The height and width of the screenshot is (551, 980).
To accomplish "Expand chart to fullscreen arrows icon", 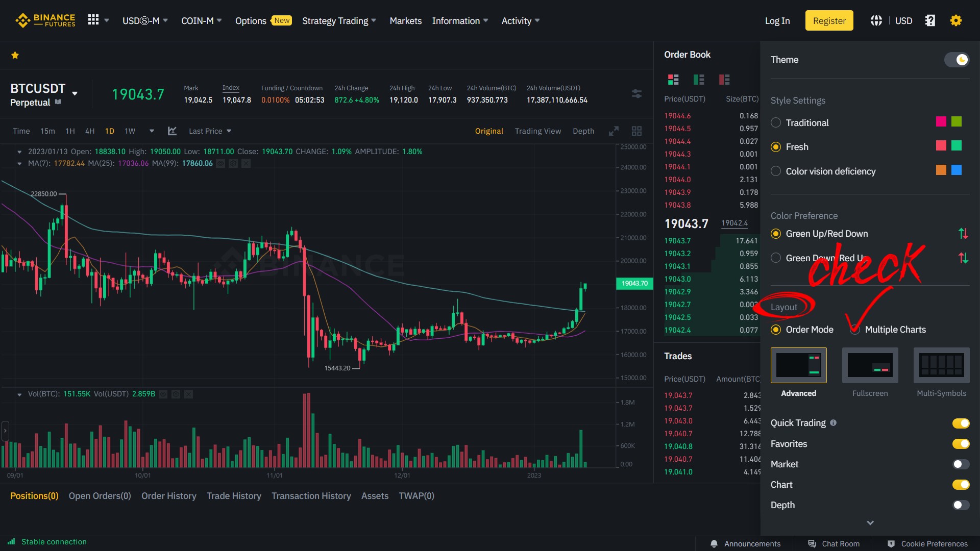I will [x=614, y=131].
